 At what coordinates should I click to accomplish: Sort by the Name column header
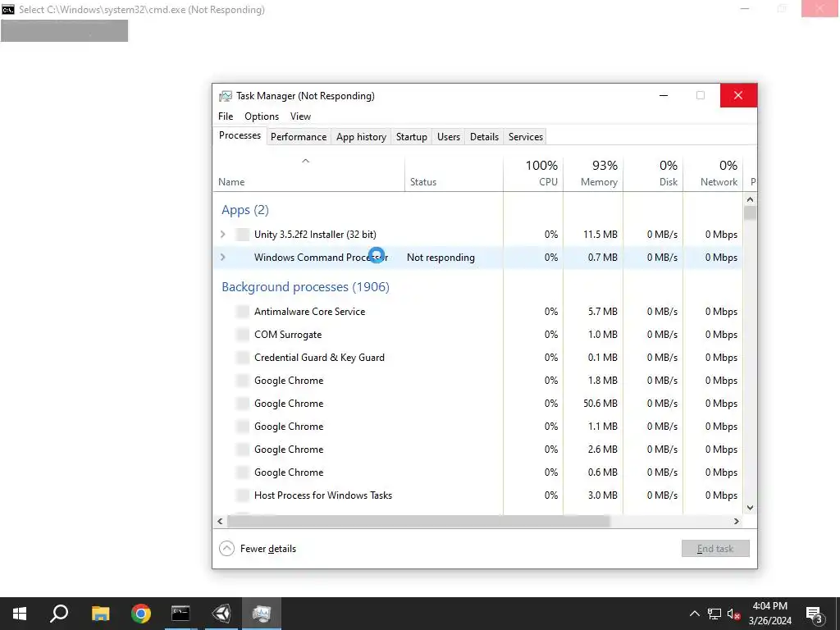(308, 174)
